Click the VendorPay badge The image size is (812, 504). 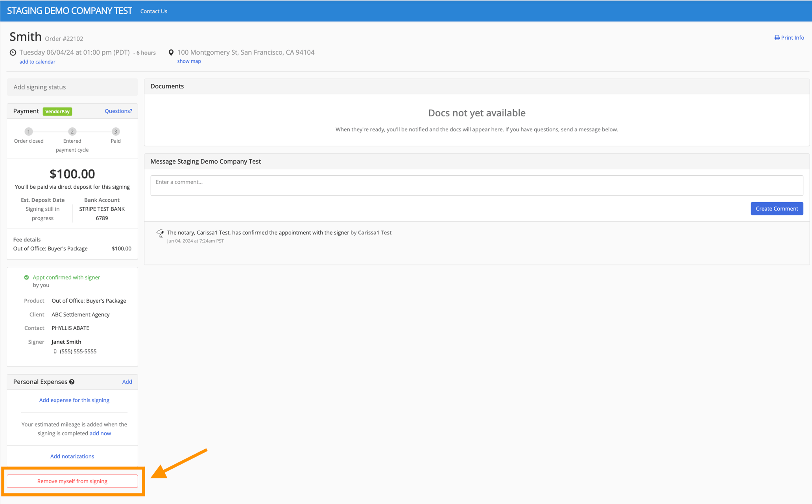[57, 111]
